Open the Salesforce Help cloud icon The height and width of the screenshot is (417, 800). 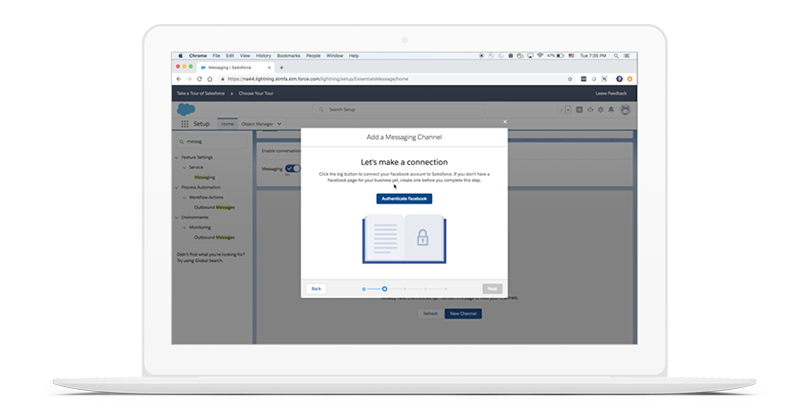[590, 110]
